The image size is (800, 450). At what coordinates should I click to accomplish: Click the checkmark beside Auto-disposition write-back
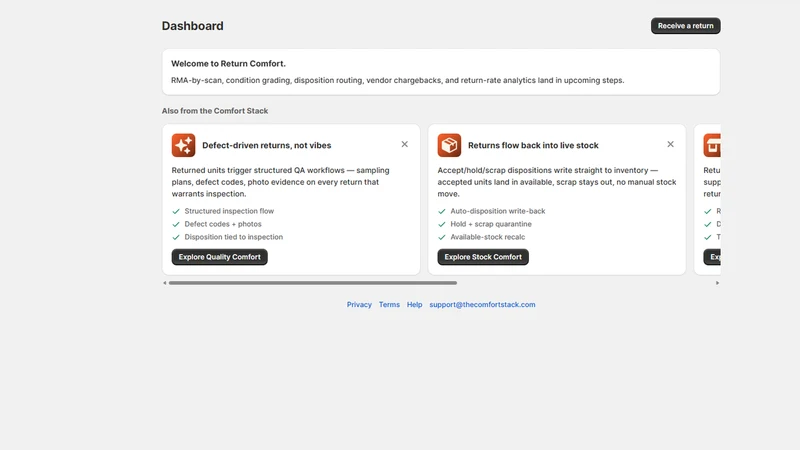[442, 211]
